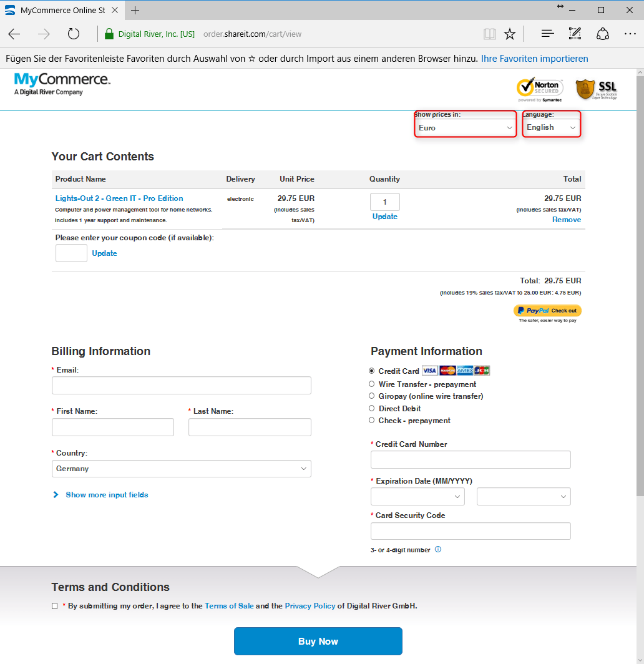Click the browser Forward arrow
644x664 pixels.
[44, 34]
